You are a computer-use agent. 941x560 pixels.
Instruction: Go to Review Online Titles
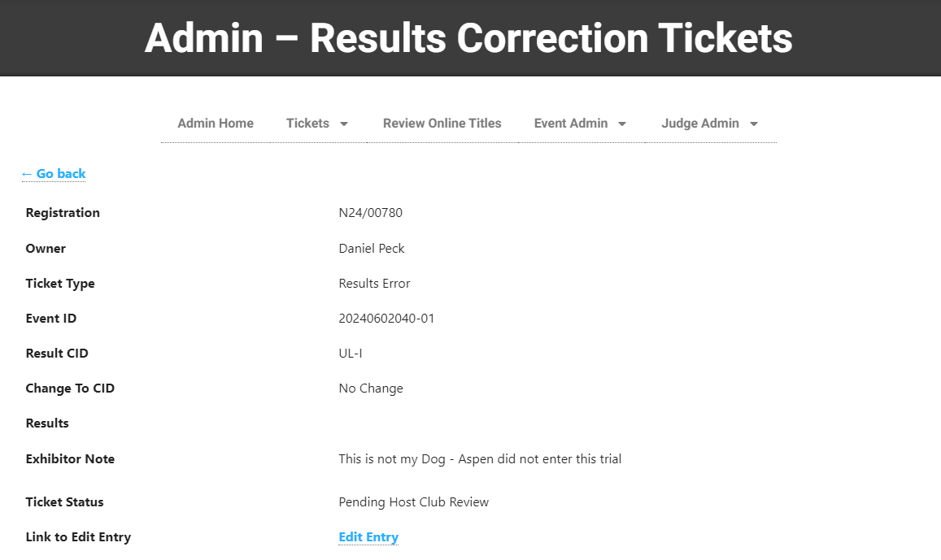442,124
